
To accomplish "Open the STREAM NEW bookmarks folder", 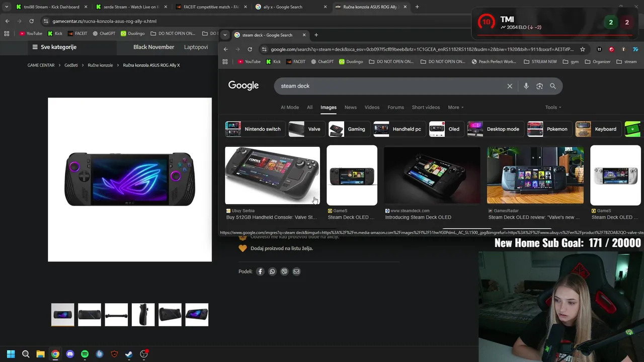I will (x=540, y=61).
